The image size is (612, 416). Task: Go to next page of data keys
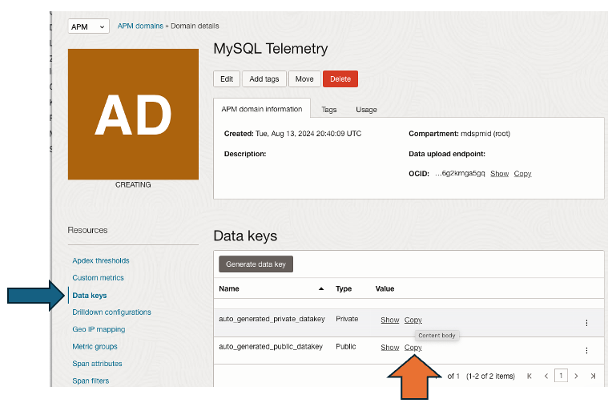(x=576, y=376)
